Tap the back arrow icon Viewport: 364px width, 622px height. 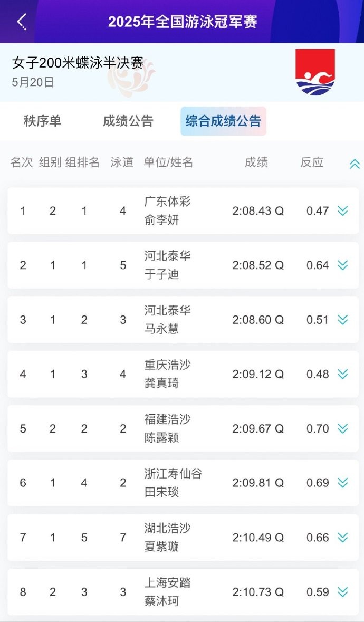21,21
